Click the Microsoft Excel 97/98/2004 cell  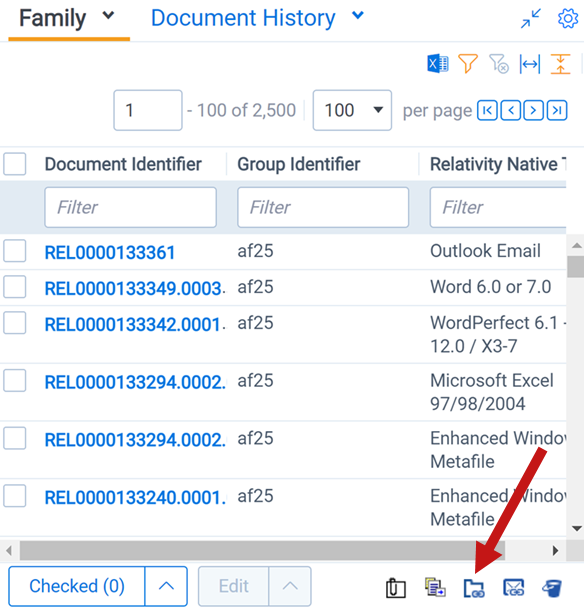click(492, 392)
